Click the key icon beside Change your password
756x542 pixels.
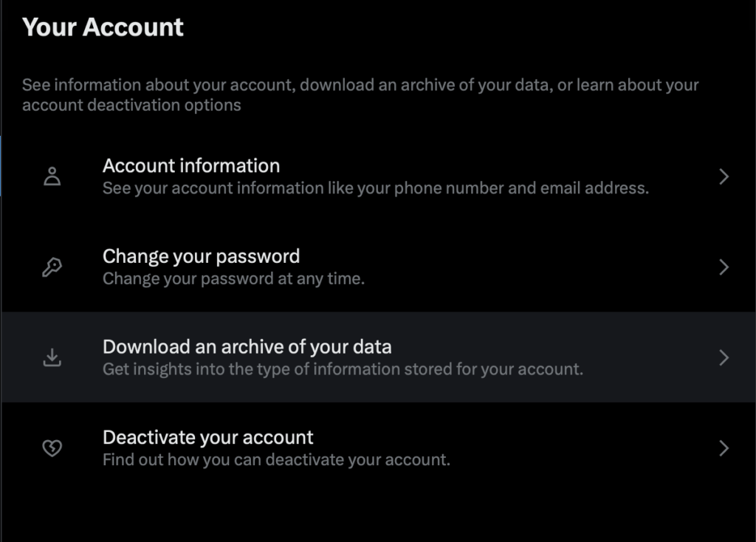52,267
